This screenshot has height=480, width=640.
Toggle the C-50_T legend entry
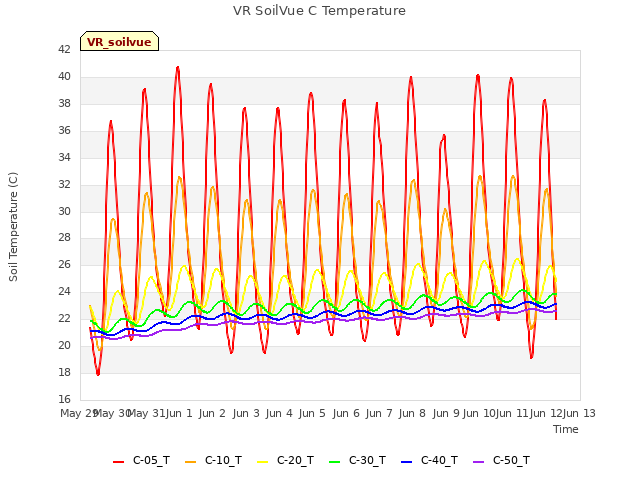coord(501,461)
